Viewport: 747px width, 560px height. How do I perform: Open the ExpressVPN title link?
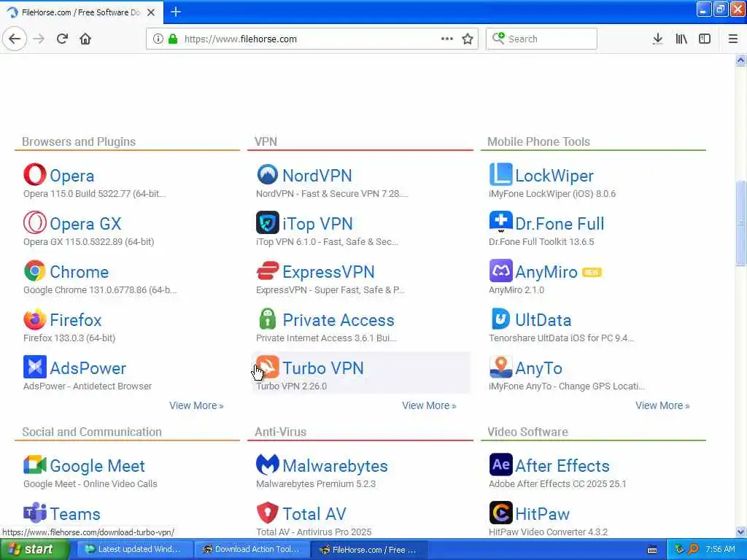[x=329, y=272]
